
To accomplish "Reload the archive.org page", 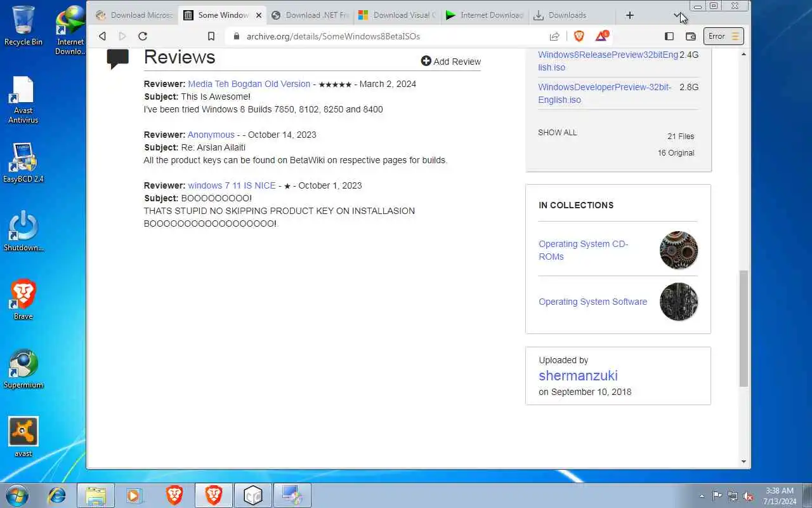I will coord(143,36).
